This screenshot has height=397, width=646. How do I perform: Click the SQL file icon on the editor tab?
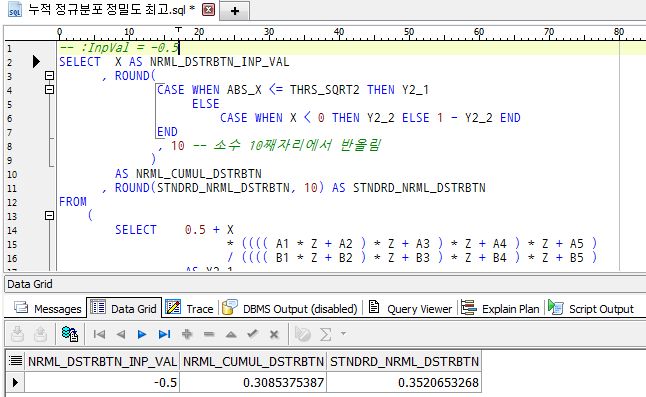point(15,9)
